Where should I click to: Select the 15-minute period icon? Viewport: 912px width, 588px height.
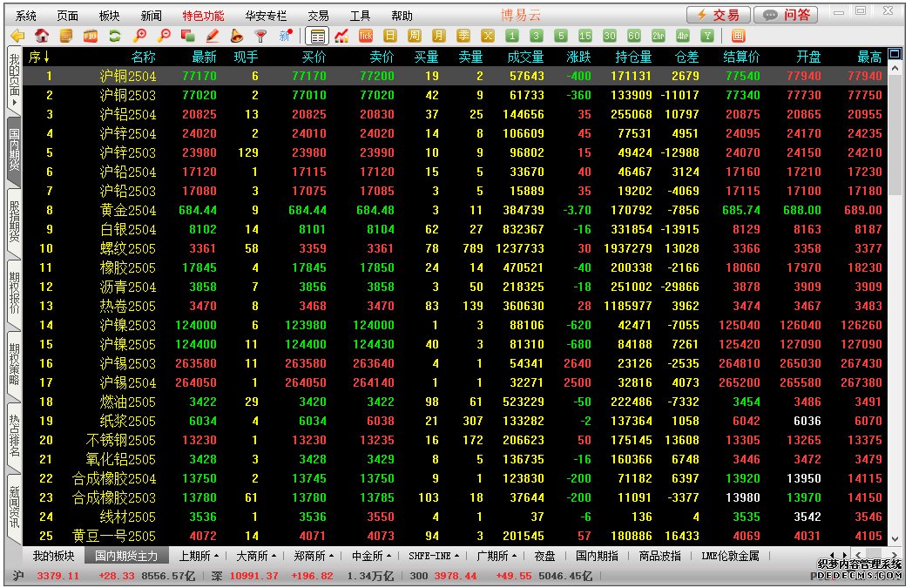[x=584, y=36]
